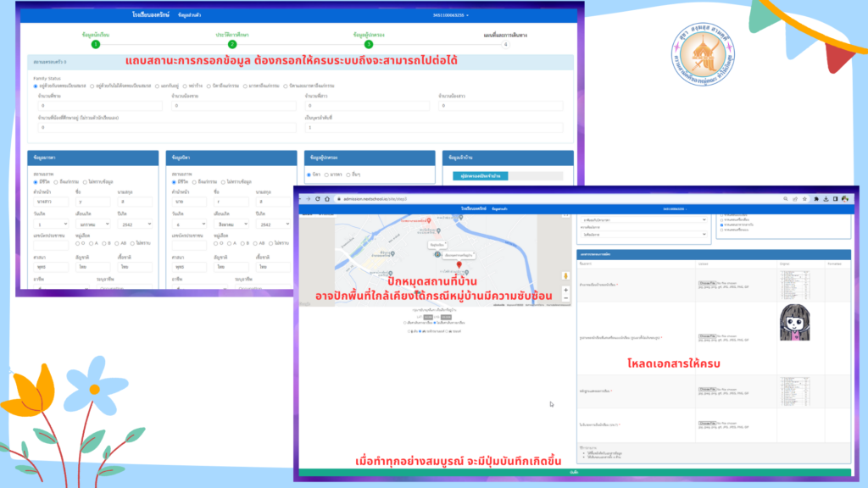Zoom out on the map with minus
The width and height of the screenshot is (868, 488).
[565, 298]
